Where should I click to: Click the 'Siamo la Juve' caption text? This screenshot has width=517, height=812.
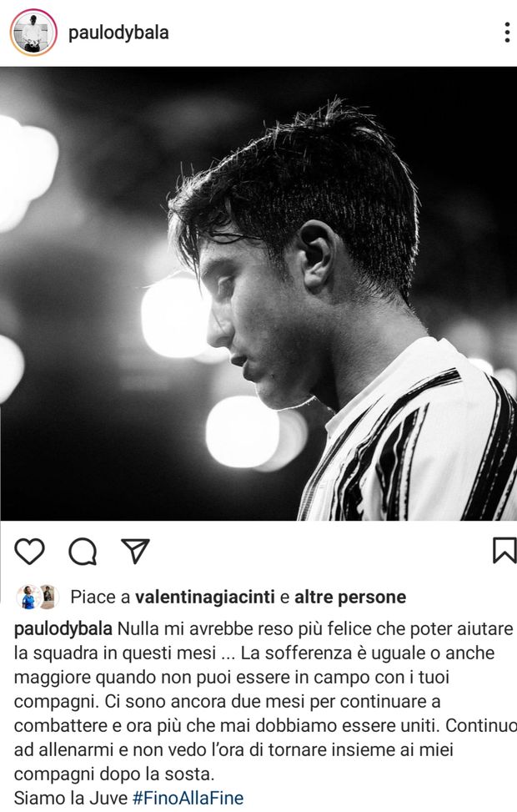70,798
